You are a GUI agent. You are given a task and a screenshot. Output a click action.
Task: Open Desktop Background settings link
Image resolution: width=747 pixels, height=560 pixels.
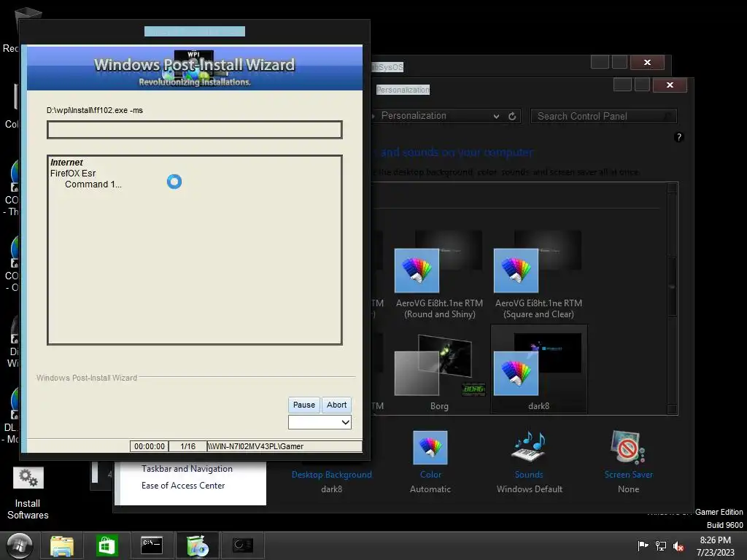[x=332, y=475]
